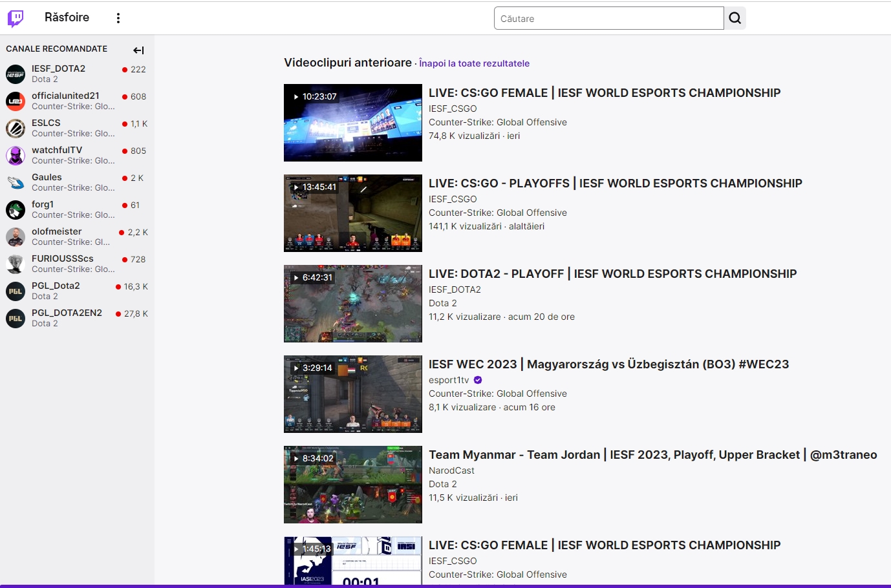Select watchfulTV channel name in sidebar
Image resolution: width=891 pixels, height=588 pixels.
(x=57, y=150)
